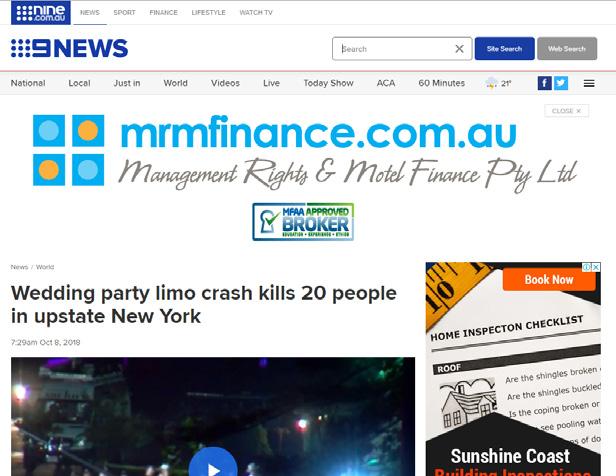
Task: Select the Sport tab in the top bar
Action: [125, 13]
